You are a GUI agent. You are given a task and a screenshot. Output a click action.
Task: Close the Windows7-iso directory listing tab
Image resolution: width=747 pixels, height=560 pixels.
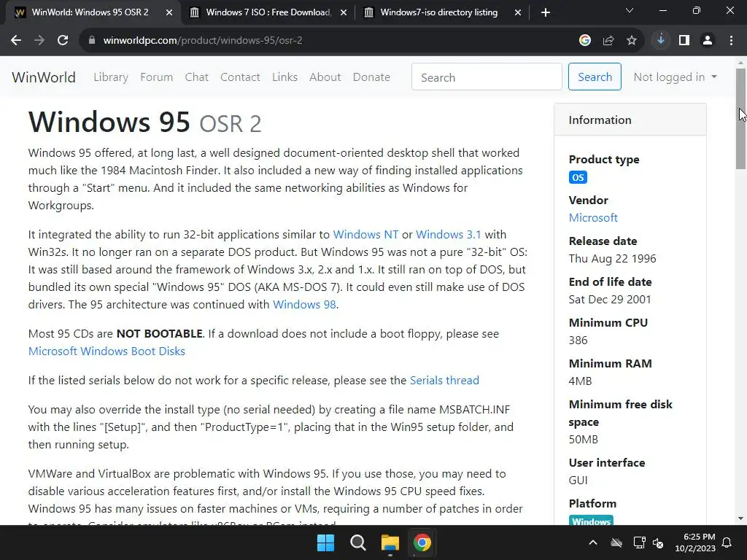point(518,12)
